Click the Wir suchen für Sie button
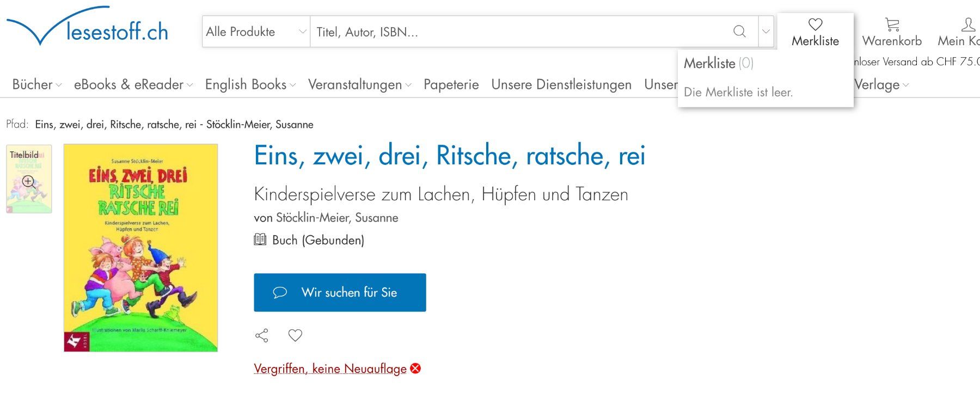Image resolution: width=980 pixels, height=393 pixels. click(340, 292)
